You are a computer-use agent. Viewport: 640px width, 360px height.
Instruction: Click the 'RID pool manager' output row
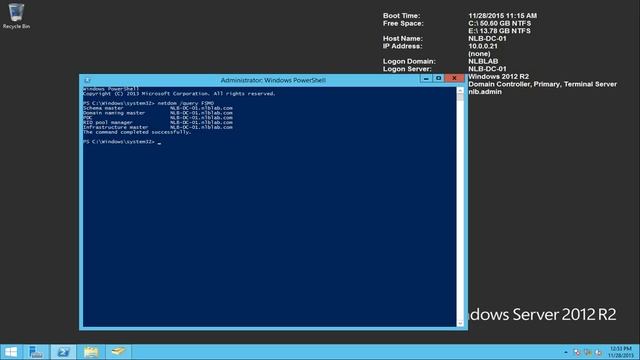(x=158, y=122)
